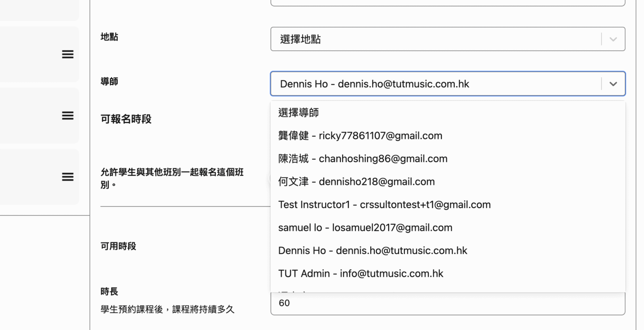
Task: Click the 可報名時段 section heading
Action: point(126,119)
